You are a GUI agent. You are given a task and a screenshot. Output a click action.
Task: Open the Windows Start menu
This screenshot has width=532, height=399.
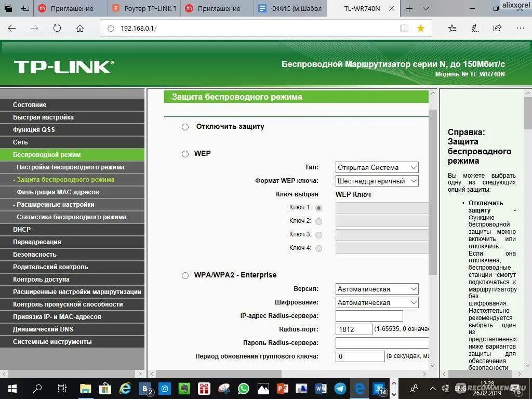pos(12,389)
